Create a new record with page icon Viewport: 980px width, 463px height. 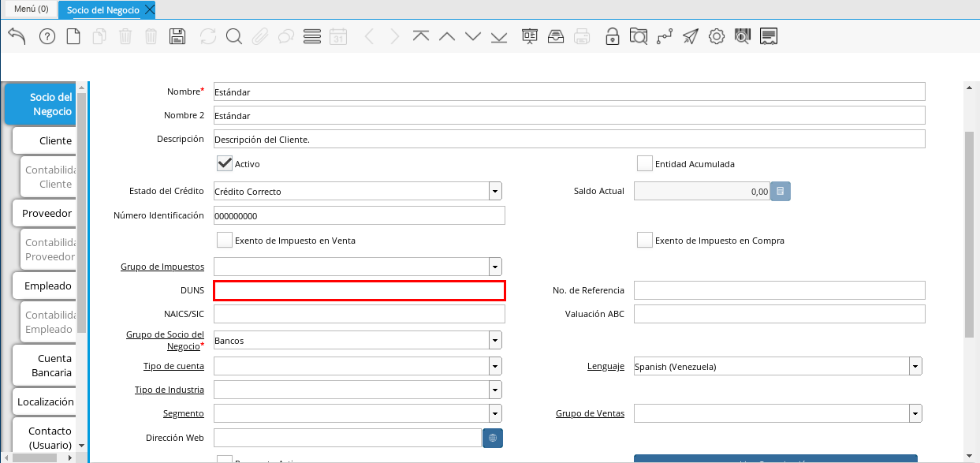click(x=73, y=36)
